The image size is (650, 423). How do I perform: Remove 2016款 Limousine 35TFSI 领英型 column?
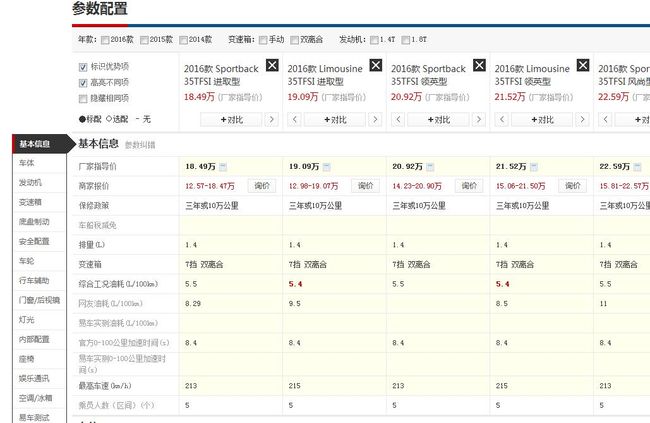(x=583, y=65)
